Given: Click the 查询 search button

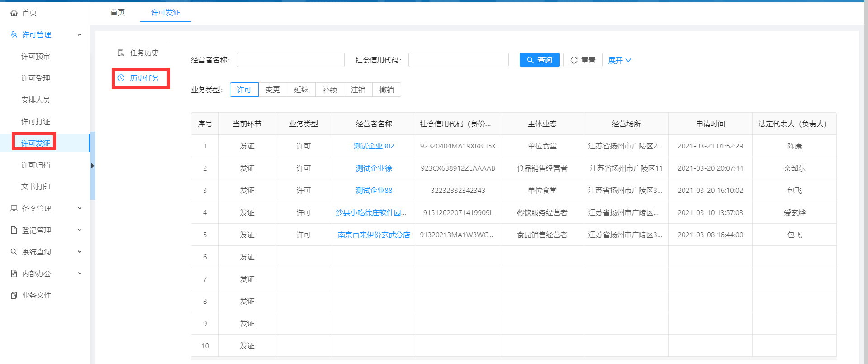Looking at the screenshot, I should 539,60.
